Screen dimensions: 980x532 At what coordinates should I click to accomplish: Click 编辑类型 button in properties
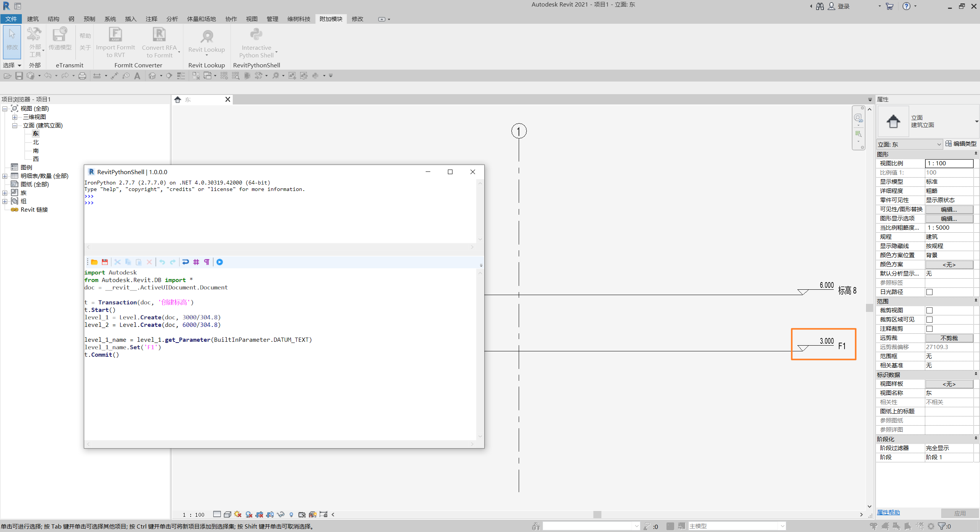(x=961, y=144)
